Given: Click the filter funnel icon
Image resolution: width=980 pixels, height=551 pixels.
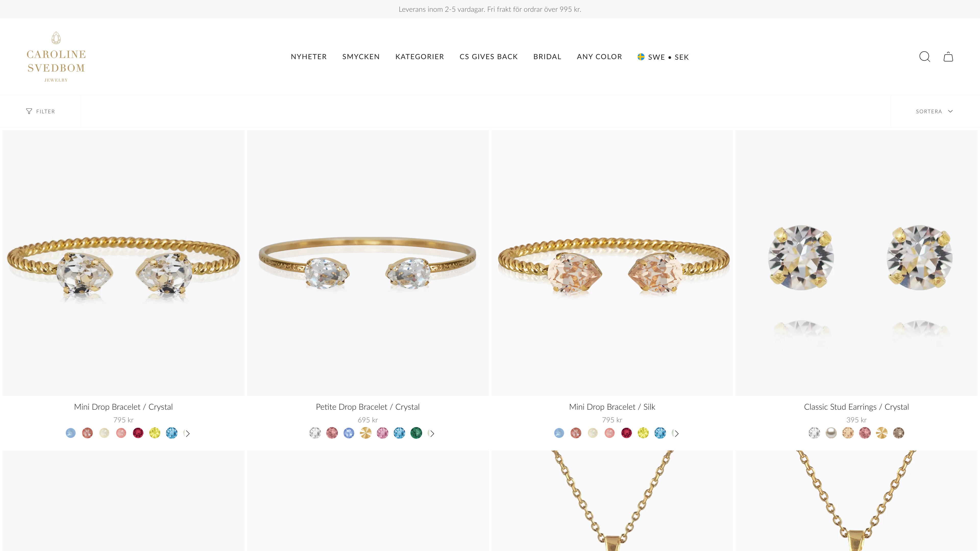Looking at the screenshot, I should click(29, 111).
